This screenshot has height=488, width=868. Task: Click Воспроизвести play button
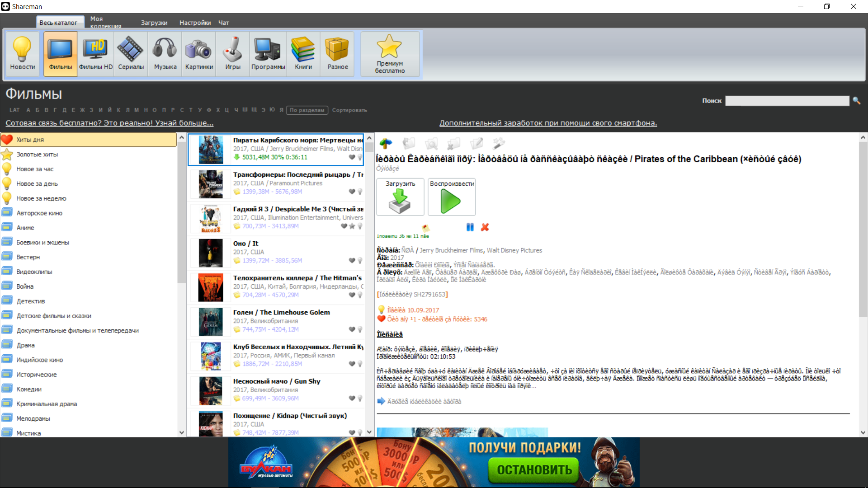click(452, 197)
